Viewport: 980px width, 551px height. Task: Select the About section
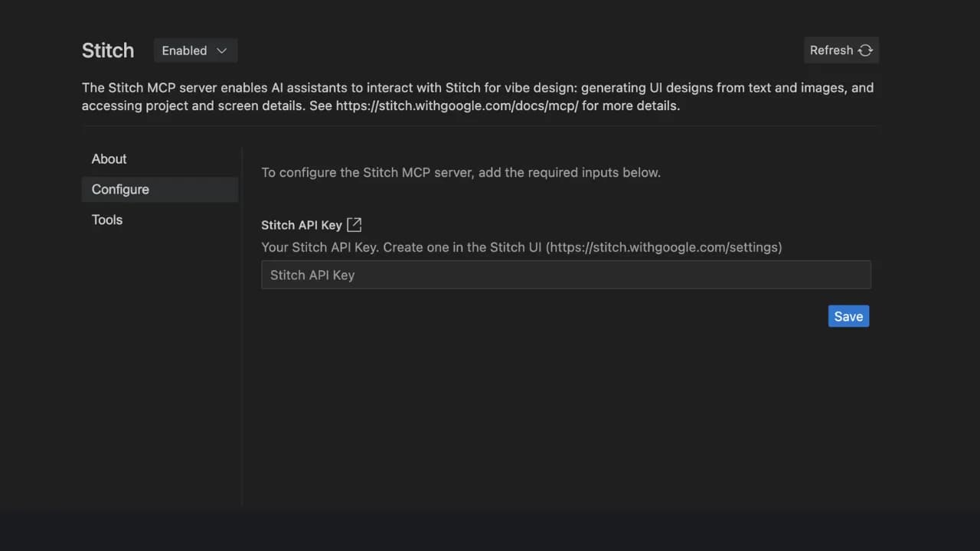pos(109,158)
